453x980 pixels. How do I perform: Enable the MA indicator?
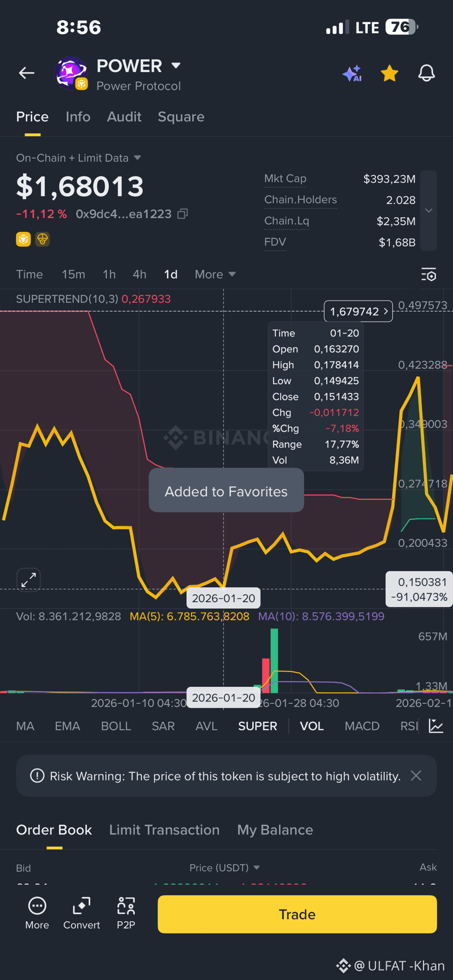pos(25,726)
